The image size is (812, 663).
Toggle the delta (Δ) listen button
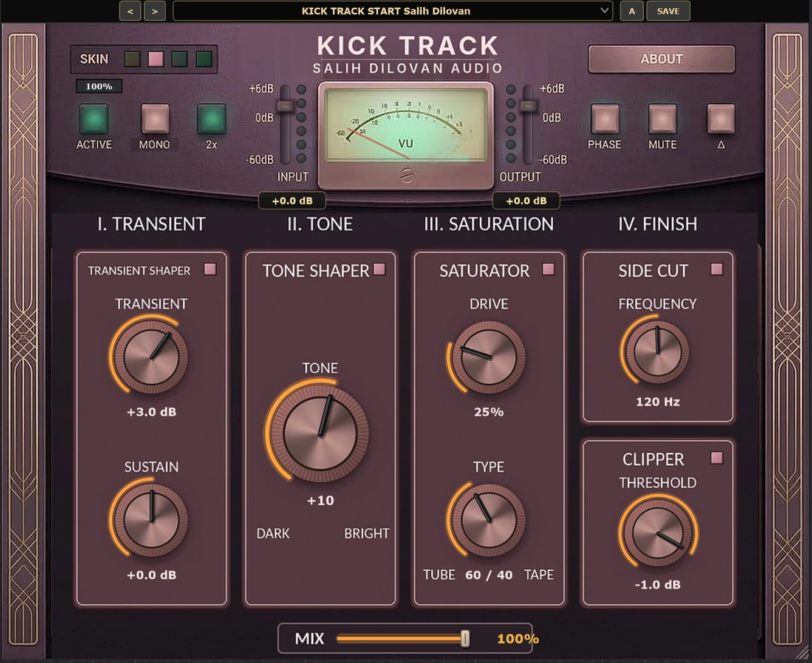click(x=721, y=118)
